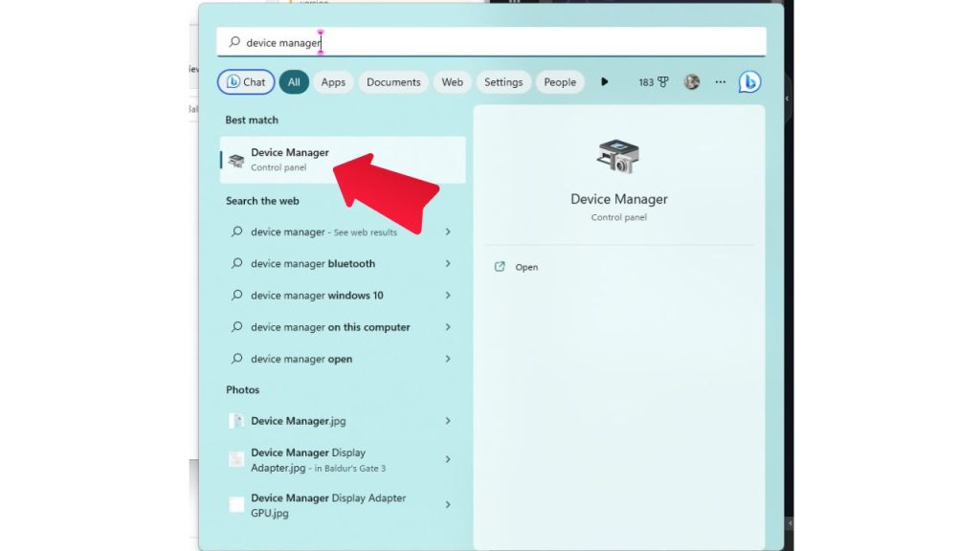Viewport: 980px width, 551px height.
Task: Search web for 'device manager windows 10'
Action: click(342, 296)
